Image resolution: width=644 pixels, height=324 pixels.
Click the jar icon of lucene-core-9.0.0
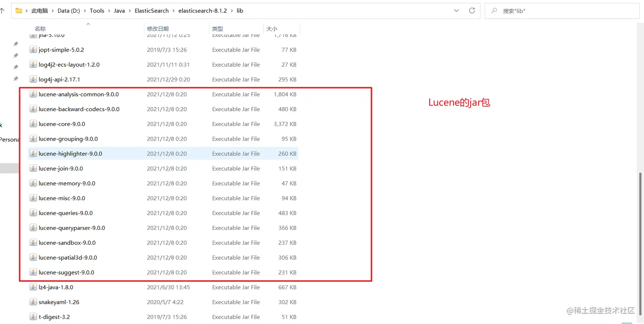[x=33, y=124]
